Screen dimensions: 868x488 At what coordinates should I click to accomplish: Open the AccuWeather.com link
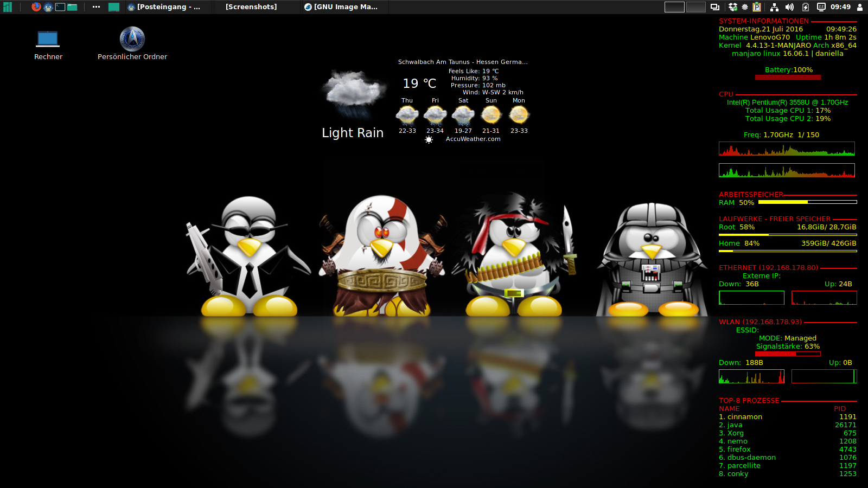click(473, 139)
